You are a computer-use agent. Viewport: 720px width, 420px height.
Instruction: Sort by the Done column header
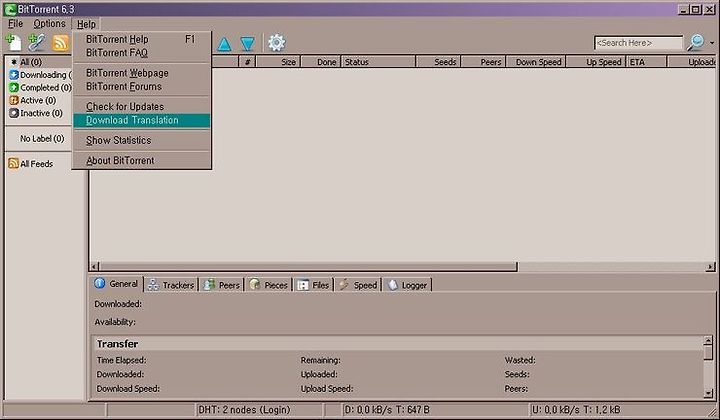point(321,62)
